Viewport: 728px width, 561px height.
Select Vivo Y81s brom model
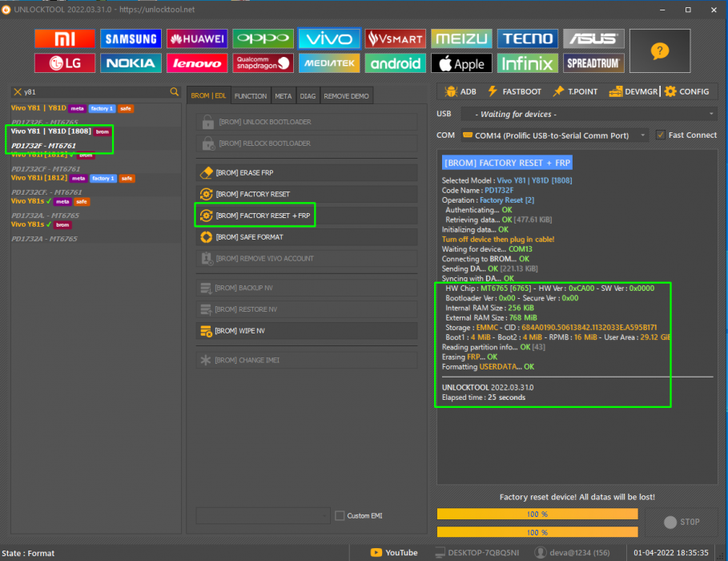(x=95, y=231)
